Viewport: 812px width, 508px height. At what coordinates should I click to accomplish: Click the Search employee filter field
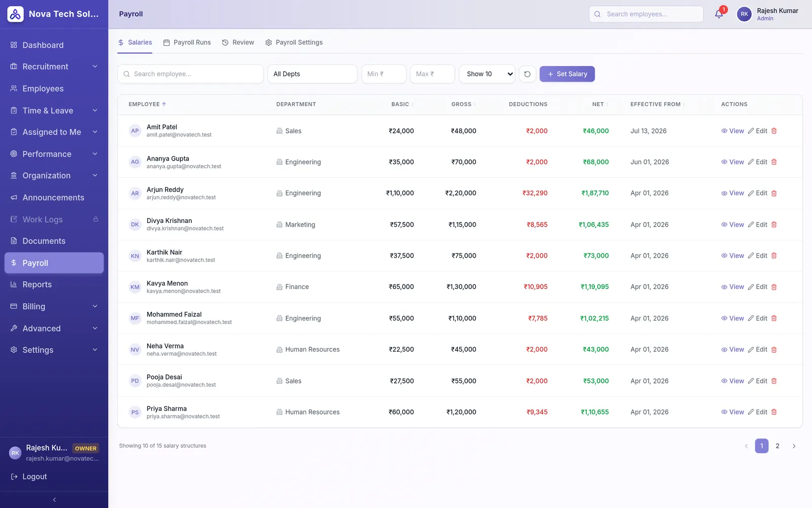[x=190, y=74]
